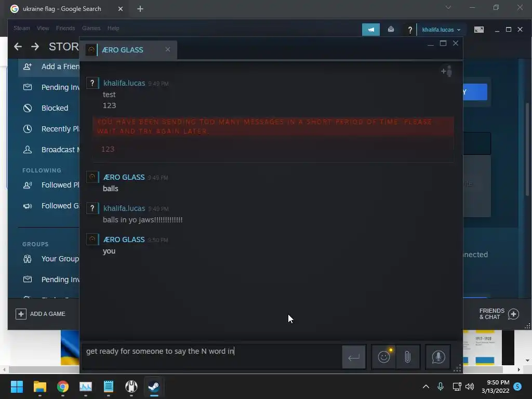The width and height of the screenshot is (532, 399).
Task: Open File Explorer from the taskbar
Action: coord(39,387)
